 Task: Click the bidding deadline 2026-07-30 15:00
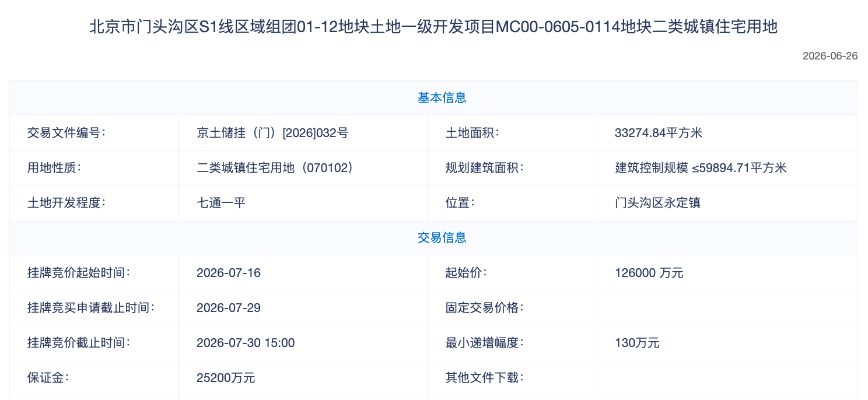[x=246, y=343]
